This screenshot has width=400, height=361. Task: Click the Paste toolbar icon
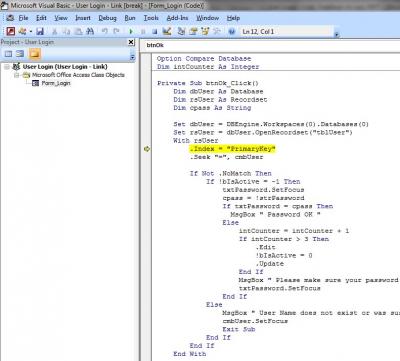click(x=78, y=31)
